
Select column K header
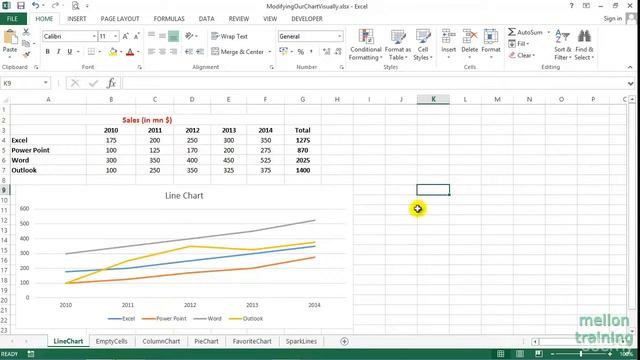[x=433, y=99]
